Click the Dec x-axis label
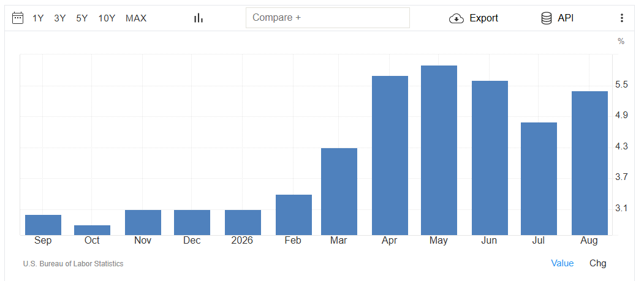This screenshot has height=281, width=644. click(x=192, y=241)
